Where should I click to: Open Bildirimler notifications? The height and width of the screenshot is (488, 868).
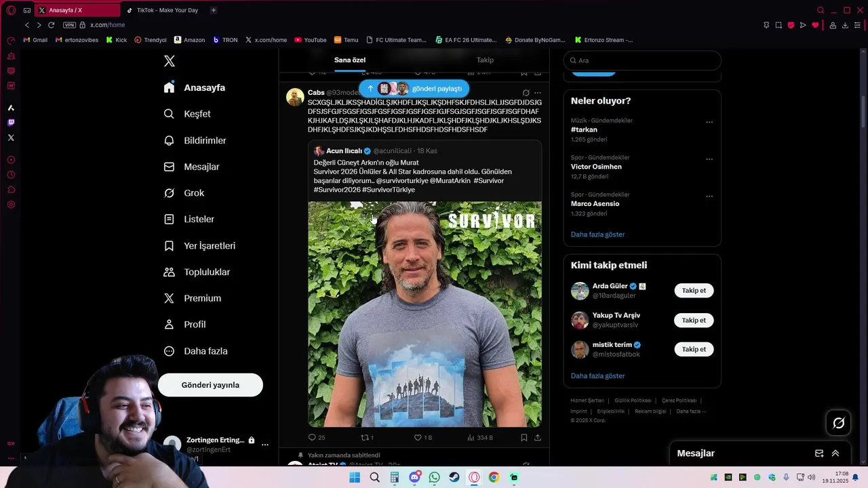pyautogui.click(x=195, y=140)
